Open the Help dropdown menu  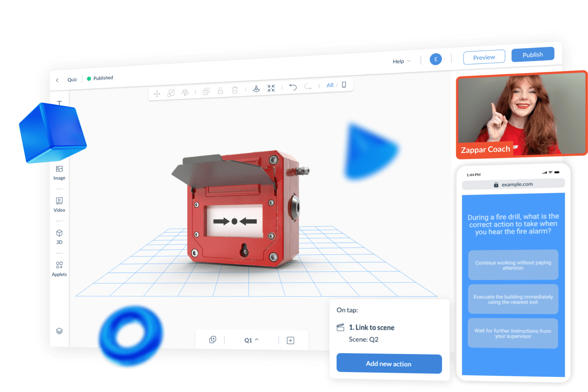[x=401, y=61]
